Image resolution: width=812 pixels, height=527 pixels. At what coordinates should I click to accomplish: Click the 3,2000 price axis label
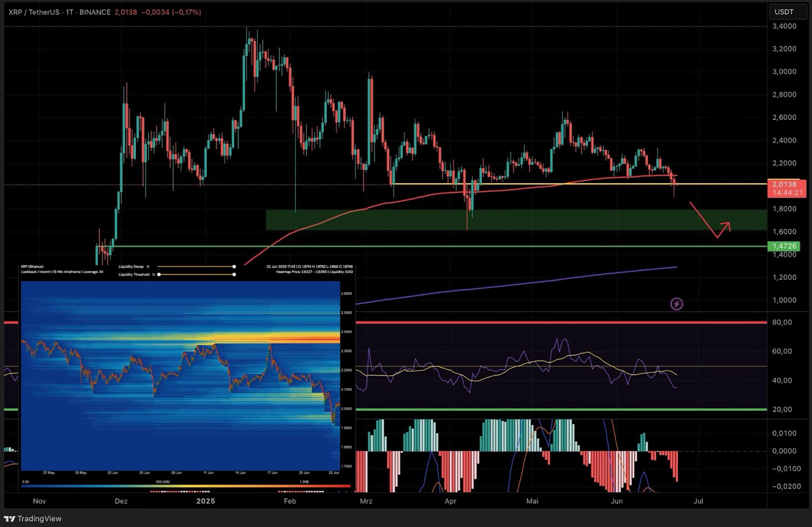click(x=784, y=49)
